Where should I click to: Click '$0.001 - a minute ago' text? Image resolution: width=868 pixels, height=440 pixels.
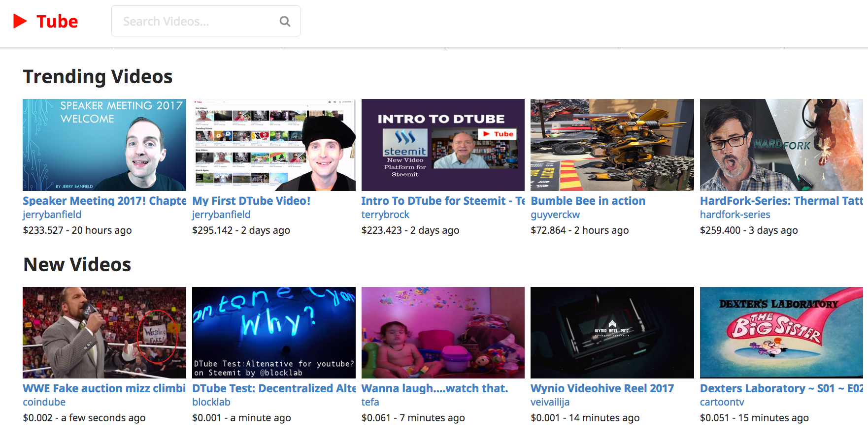click(x=241, y=418)
